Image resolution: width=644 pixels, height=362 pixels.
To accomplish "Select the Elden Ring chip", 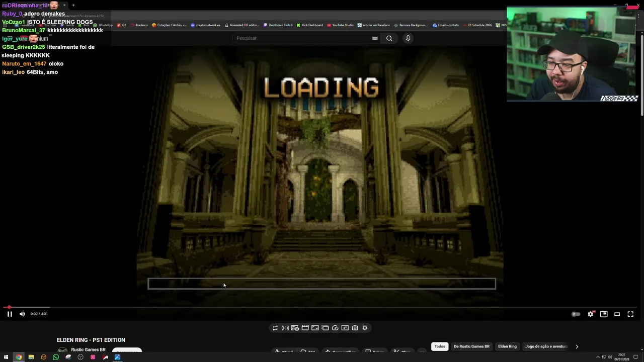I will pyautogui.click(x=507, y=346).
